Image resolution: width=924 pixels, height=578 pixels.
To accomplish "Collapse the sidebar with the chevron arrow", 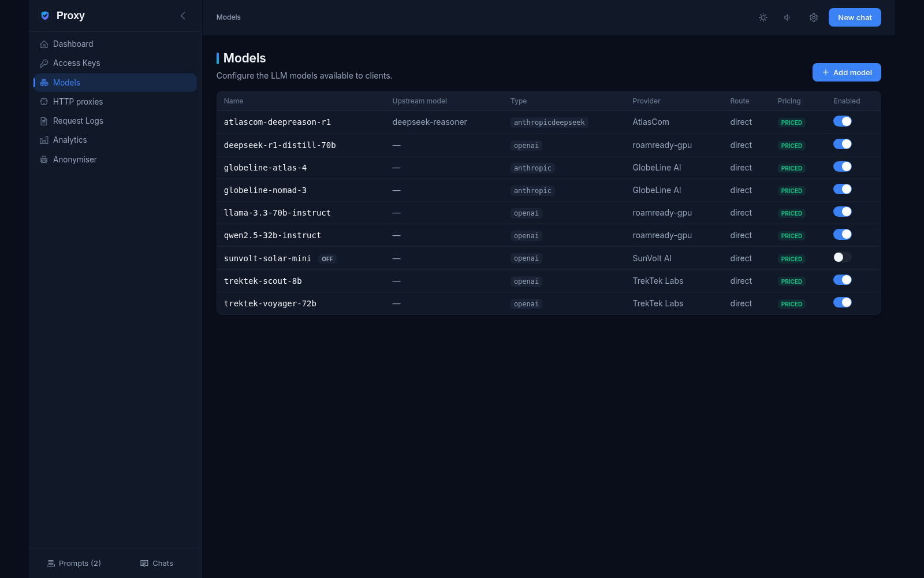I will click(183, 16).
